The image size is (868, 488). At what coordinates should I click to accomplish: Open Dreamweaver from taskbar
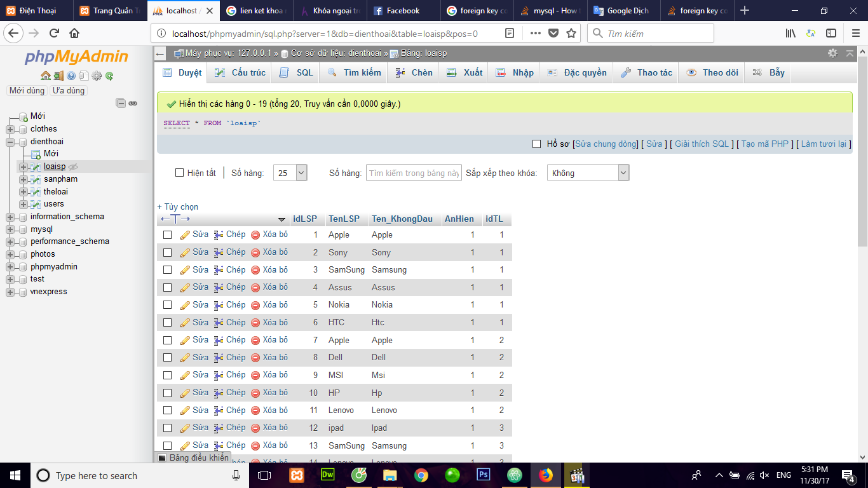coord(328,475)
